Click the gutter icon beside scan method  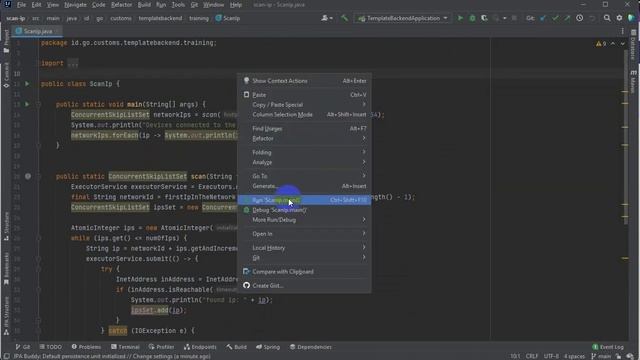tap(28, 176)
